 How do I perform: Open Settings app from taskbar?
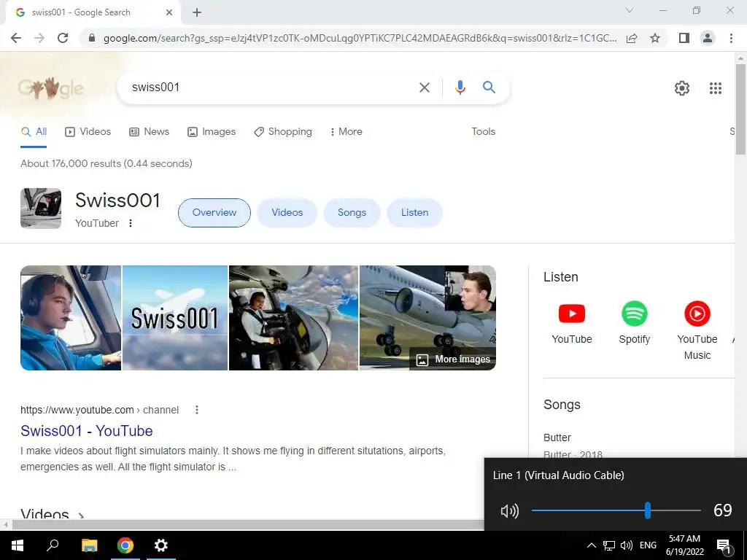[161, 545]
